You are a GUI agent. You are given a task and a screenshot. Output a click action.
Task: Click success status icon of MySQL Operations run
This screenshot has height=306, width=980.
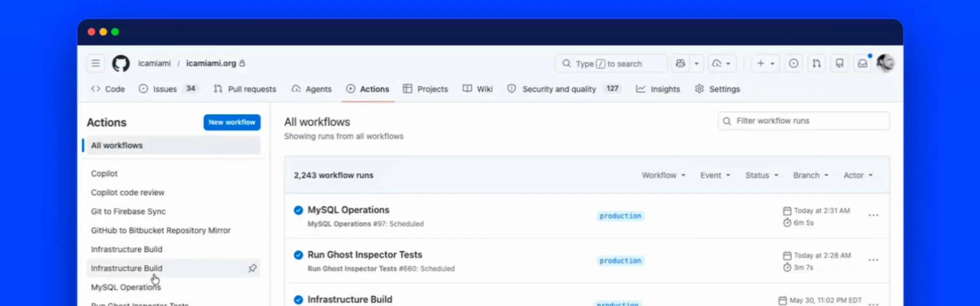tap(298, 210)
